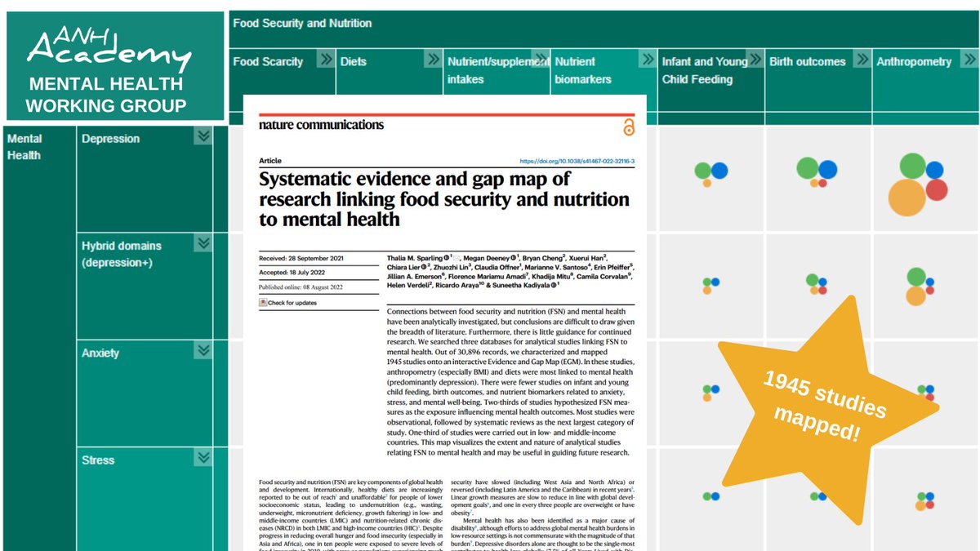Click the Check for updates button
The image size is (980, 551).
[x=287, y=303]
